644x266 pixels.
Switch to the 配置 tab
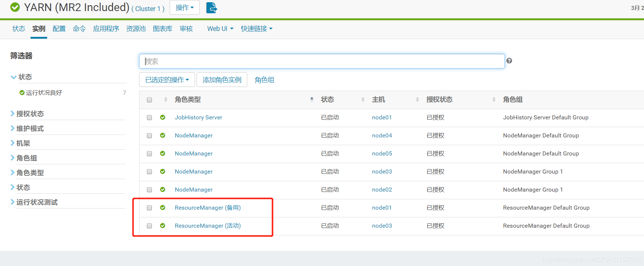point(59,28)
